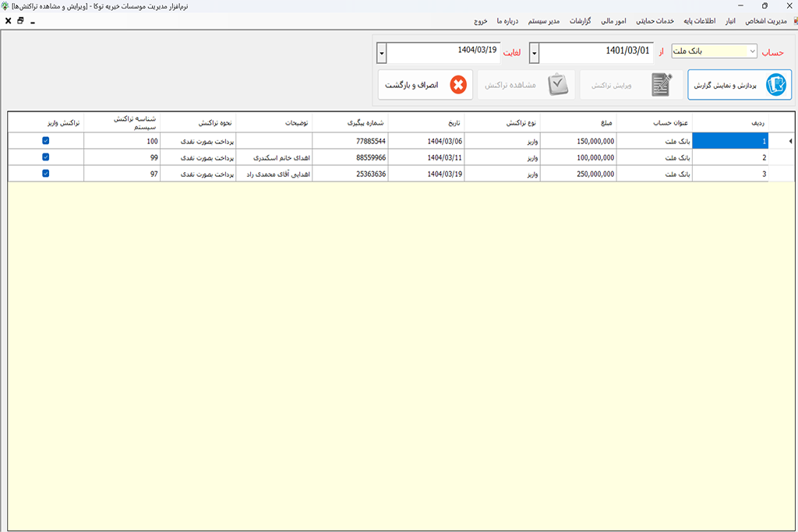Viewport: 798px width, 532px height.
Task: Click the tree app icon in title bar
Action: click(6, 6)
